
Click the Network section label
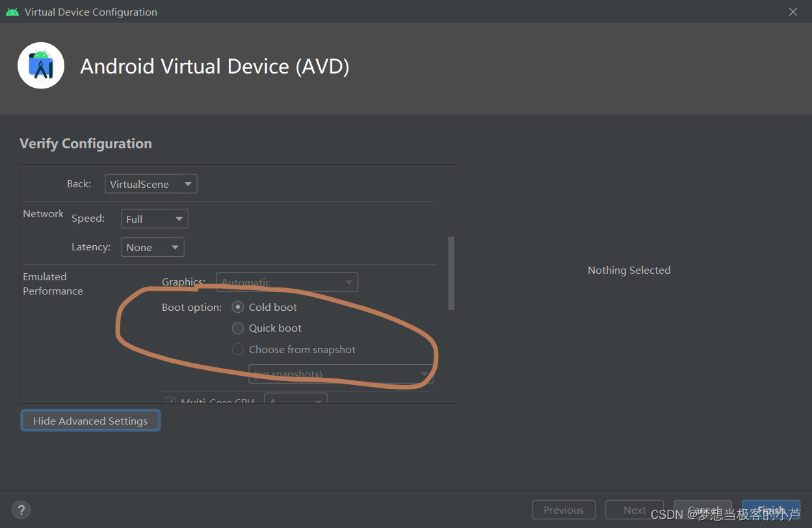pyautogui.click(x=43, y=213)
